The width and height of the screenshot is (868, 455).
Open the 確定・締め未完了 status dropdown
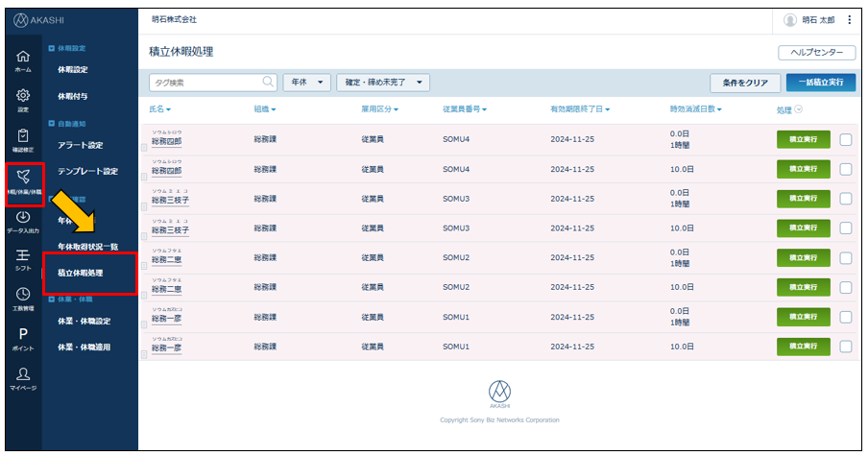(383, 82)
